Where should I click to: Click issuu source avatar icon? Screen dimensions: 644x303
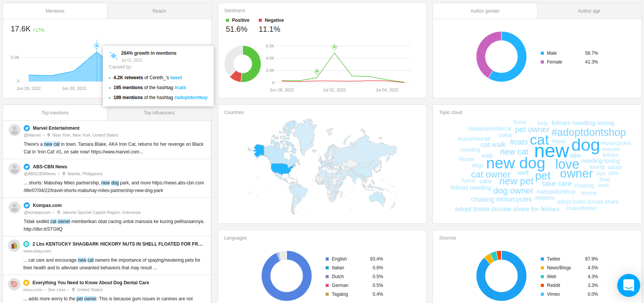point(14,284)
